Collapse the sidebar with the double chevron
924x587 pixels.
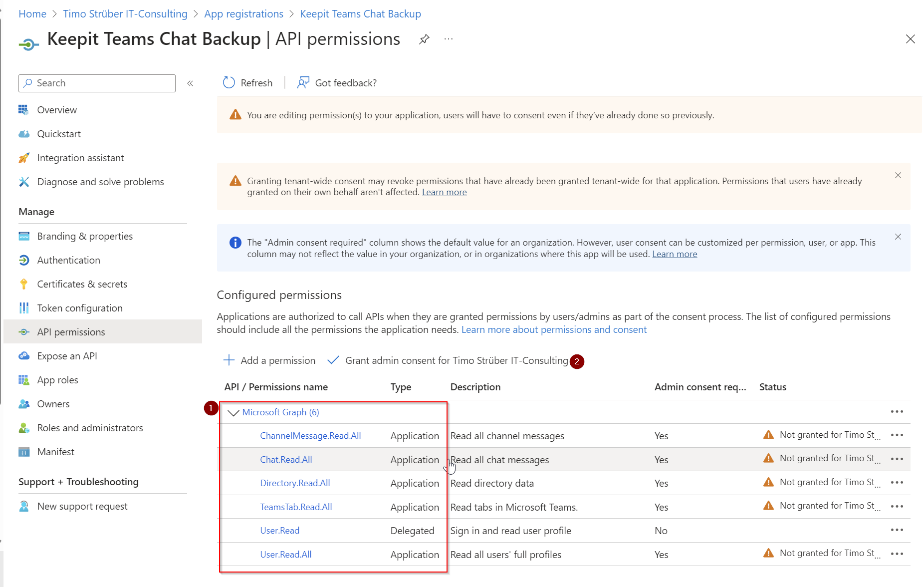coord(190,83)
